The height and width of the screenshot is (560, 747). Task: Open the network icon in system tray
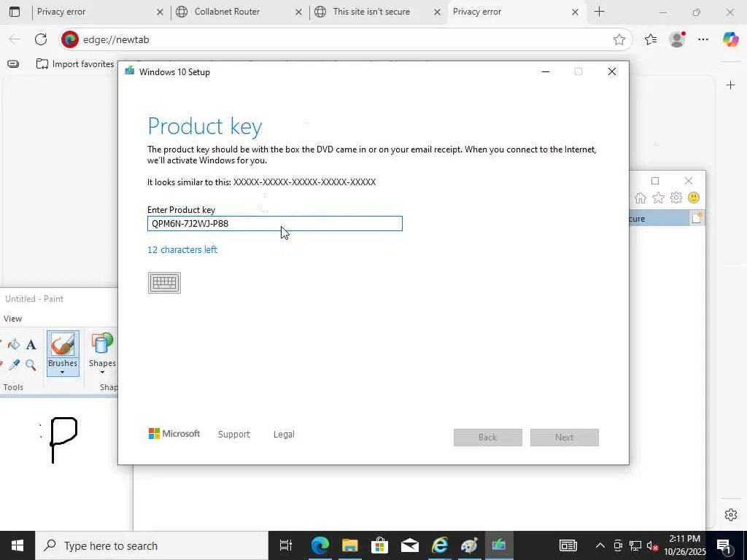[635, 545]
